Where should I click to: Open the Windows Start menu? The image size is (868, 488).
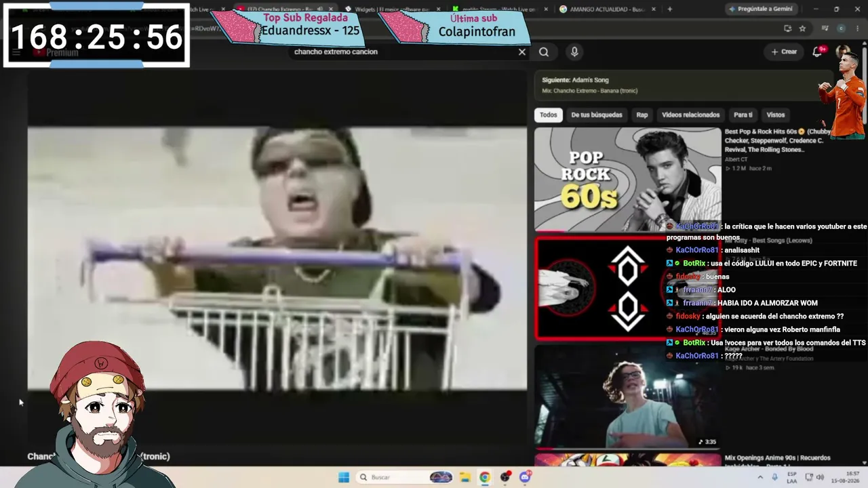(344, 477)
